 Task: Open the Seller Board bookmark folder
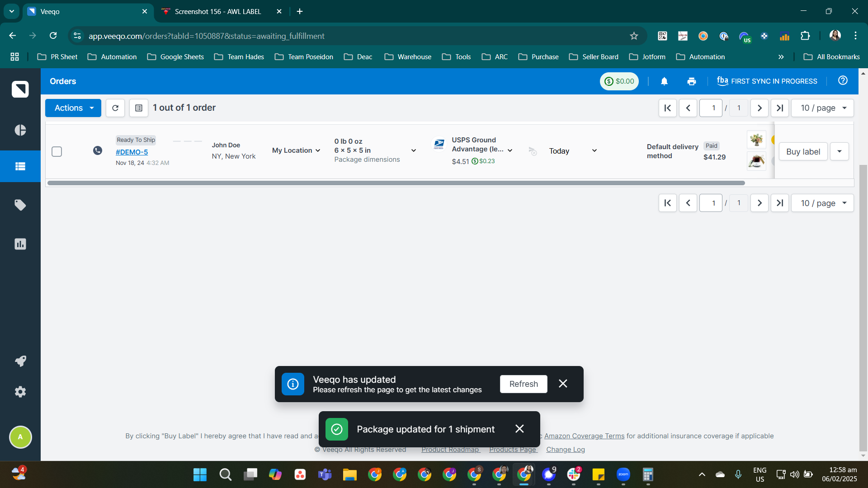594,57
